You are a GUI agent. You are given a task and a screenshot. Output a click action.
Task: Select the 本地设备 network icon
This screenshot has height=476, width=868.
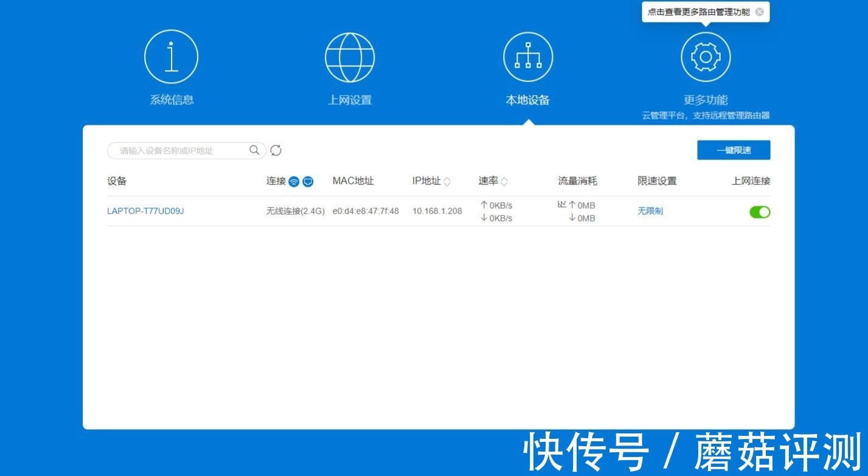point(528,57)
